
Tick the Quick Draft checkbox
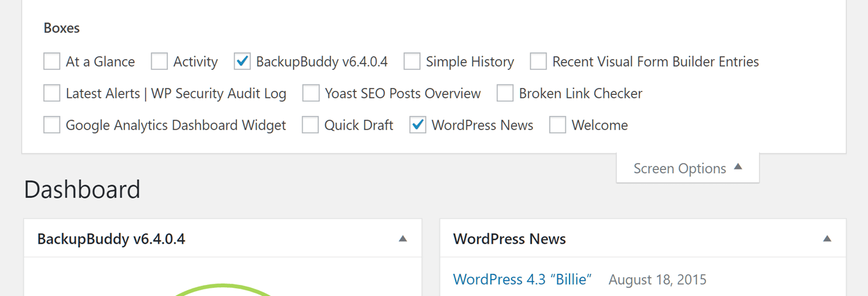[x=310, y=124]
